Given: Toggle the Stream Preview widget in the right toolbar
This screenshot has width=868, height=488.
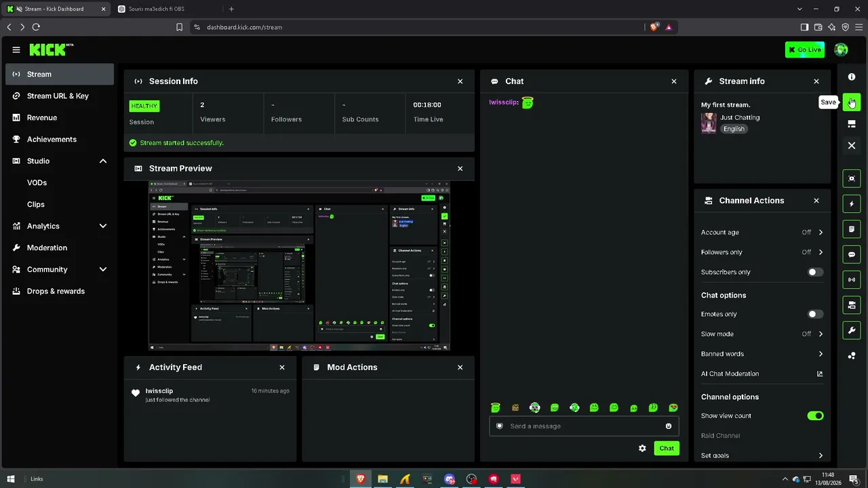Looking at the screenshot, I should tap(852, 178).
